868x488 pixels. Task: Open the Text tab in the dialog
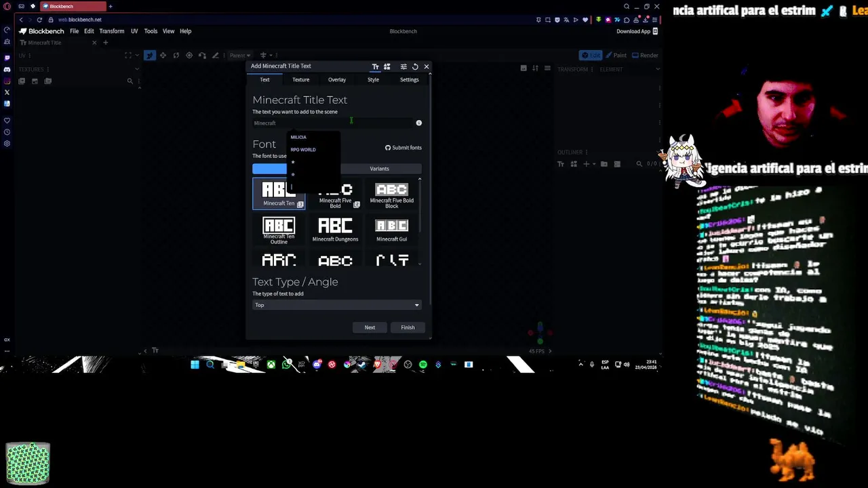pyautogui.click(x=264, y=79)
